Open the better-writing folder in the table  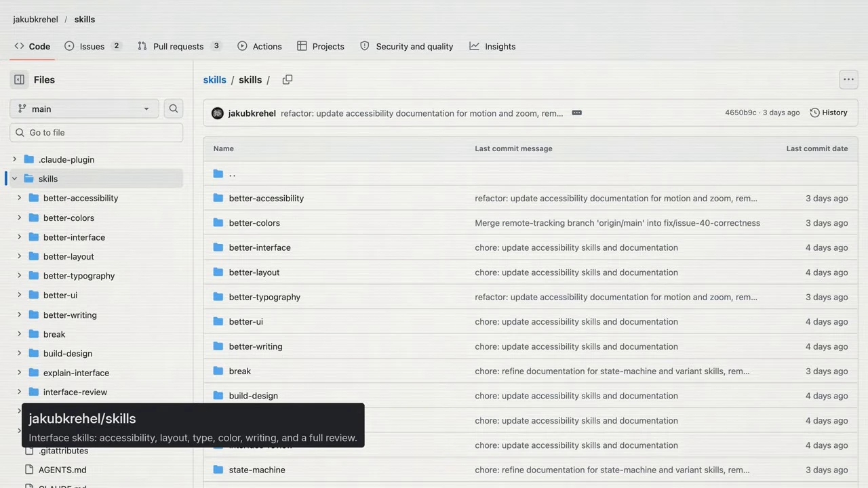[x=256, y=346]
